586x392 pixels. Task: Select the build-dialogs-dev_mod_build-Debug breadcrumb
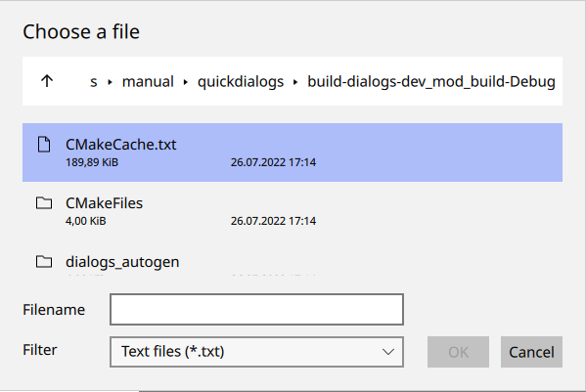pyautogui.click(x=431, y=81)
